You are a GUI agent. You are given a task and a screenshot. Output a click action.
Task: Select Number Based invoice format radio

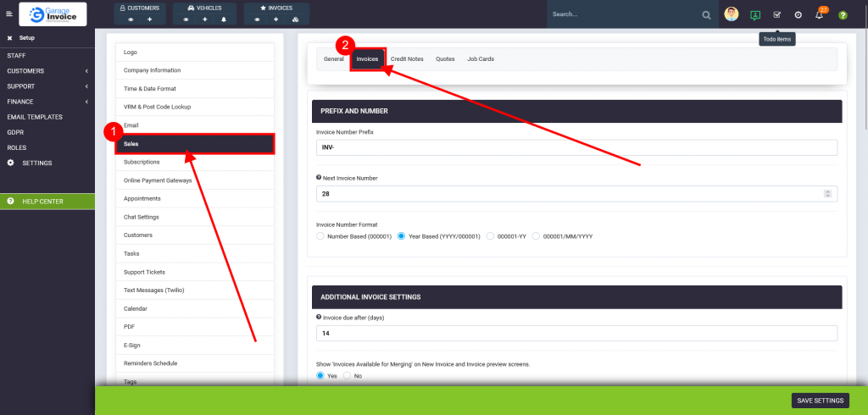point(320,236)
